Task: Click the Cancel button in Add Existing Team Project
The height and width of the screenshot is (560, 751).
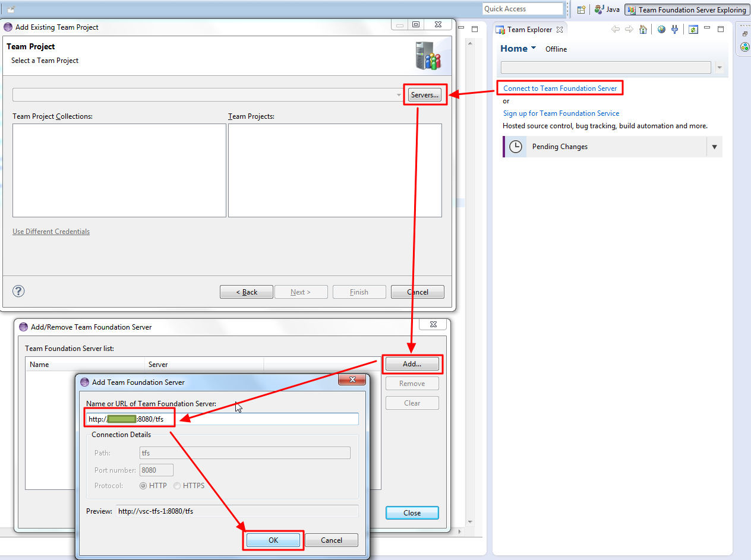Action: pyautogui.click(x=418, y=292)
